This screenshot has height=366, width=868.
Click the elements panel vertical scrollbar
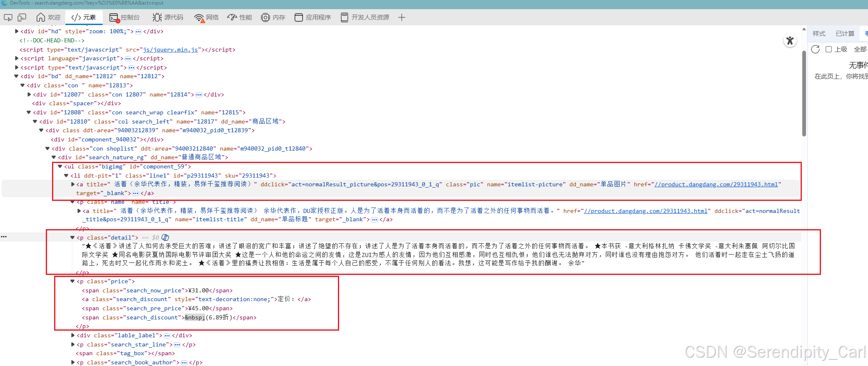(804, 94)
